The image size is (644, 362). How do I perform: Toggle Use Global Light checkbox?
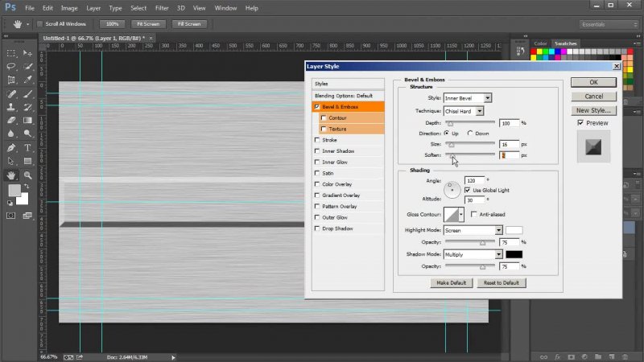click(468, 190)
